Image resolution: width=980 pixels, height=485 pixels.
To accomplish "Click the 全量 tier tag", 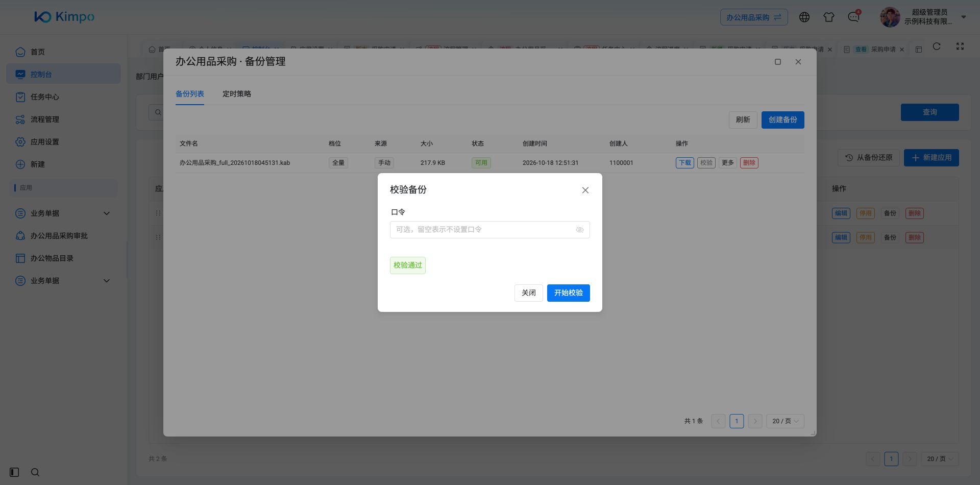I will (338, 163).
